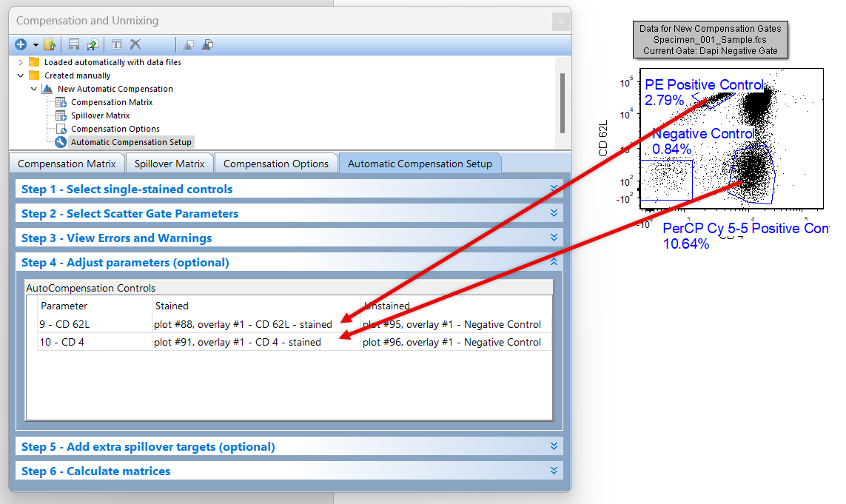Close the Compensation and Unmixing window
The image size is (846, 504).
coord(561,21)
